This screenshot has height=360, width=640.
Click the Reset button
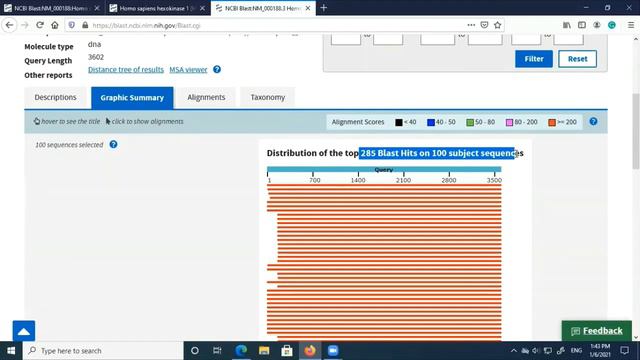pos(577,59)
